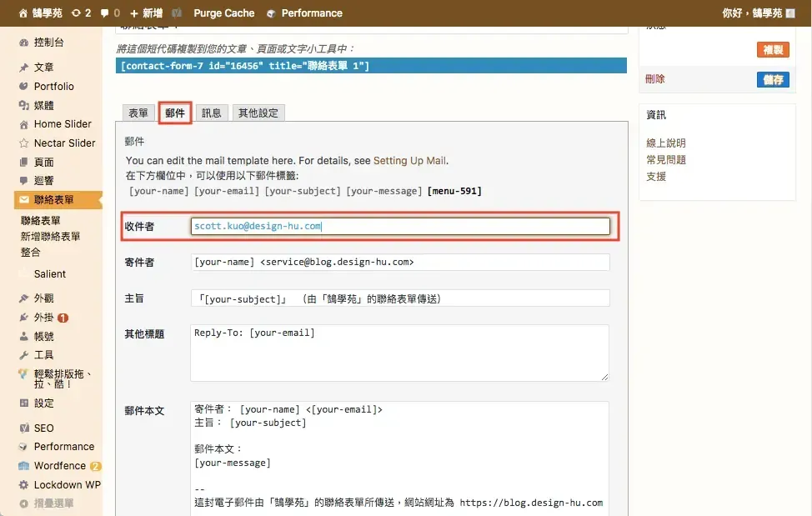Click the Nectar Slider star icon
Viewport: 812px width, 516px height.
pyautogui.click(x=24, y=143)
